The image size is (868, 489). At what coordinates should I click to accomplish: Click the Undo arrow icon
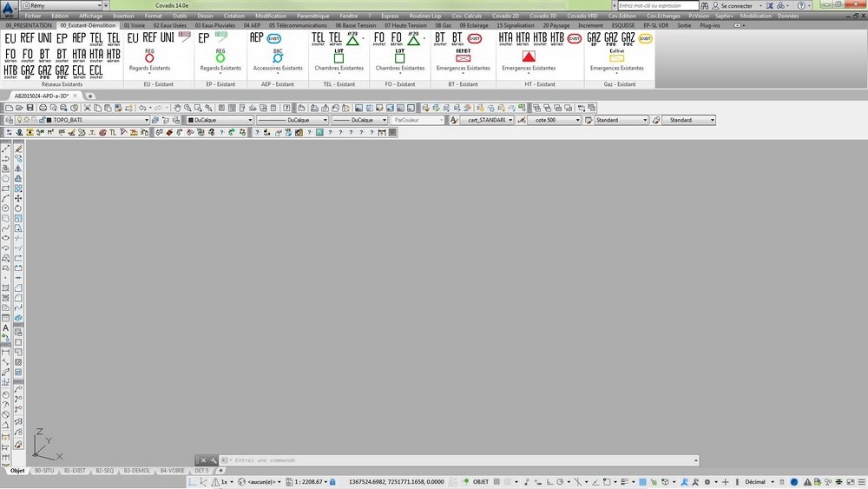pos(142,108)
